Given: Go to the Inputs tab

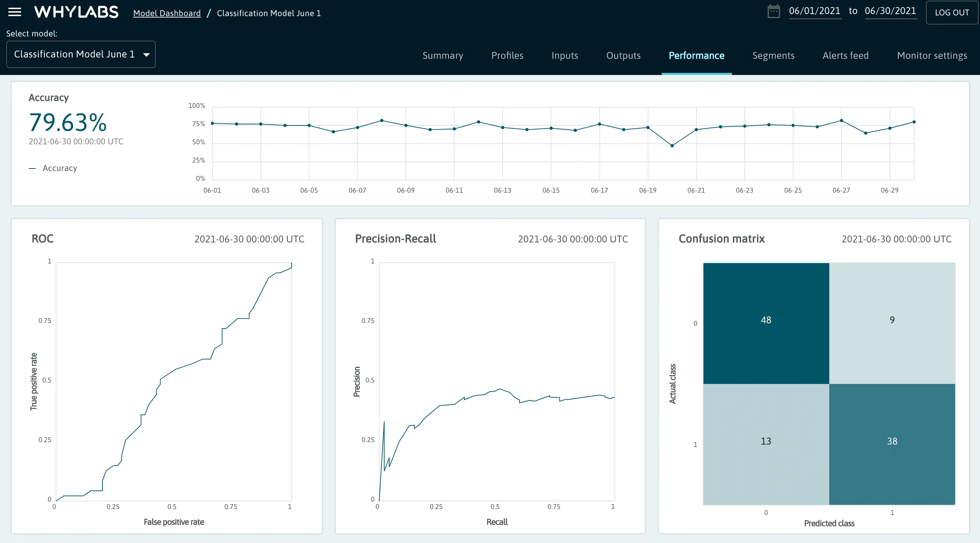Looking at the screenshot, I should [565, 55].
